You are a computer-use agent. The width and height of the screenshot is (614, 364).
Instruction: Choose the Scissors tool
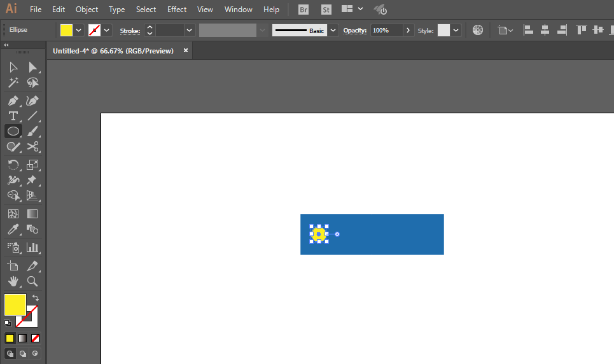point(32,147)
